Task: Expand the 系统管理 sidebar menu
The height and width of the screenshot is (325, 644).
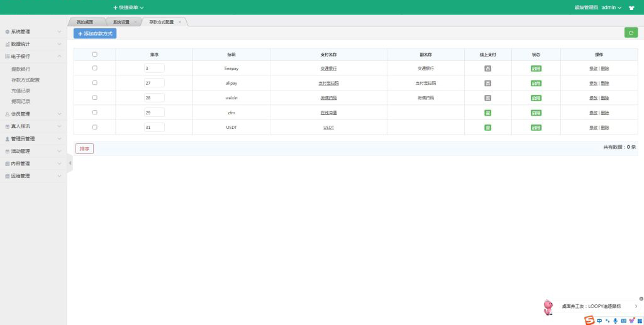Action: pyautogui.click(x=33, y=31)
